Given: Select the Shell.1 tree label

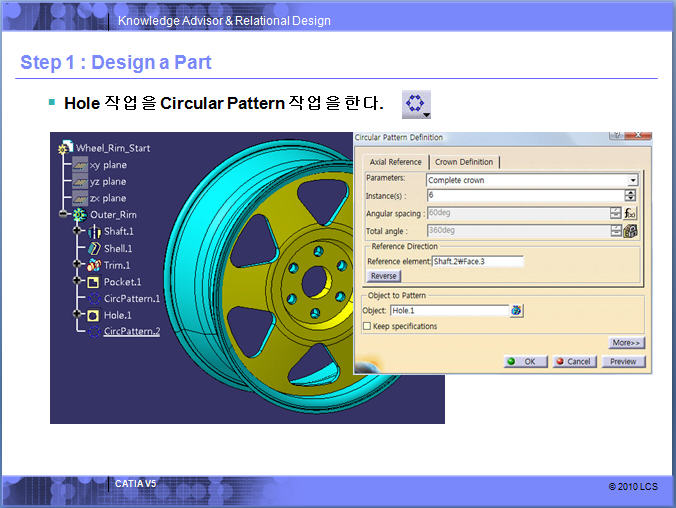Looking at the screenshot, I should 118,248.
